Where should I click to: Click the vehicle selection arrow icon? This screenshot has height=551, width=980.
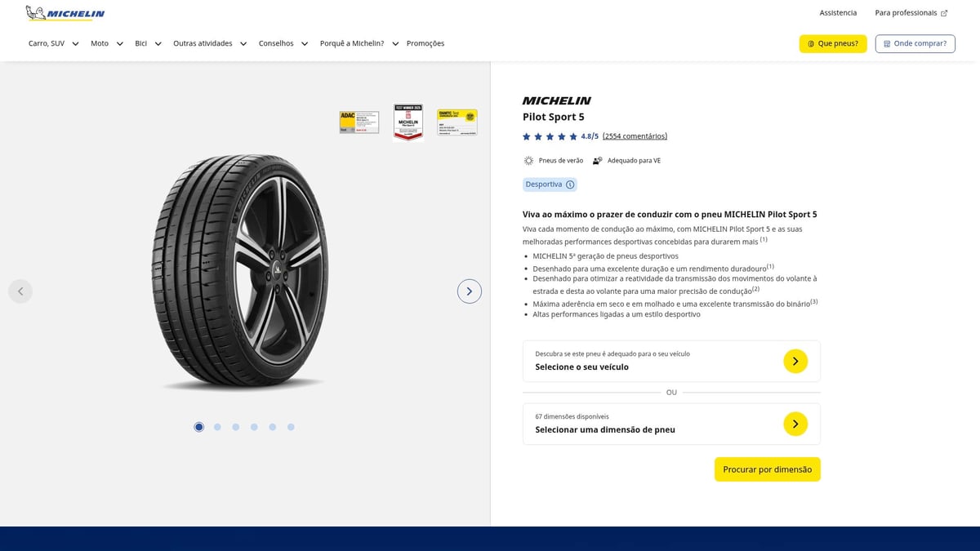click(x=795, y=360)
